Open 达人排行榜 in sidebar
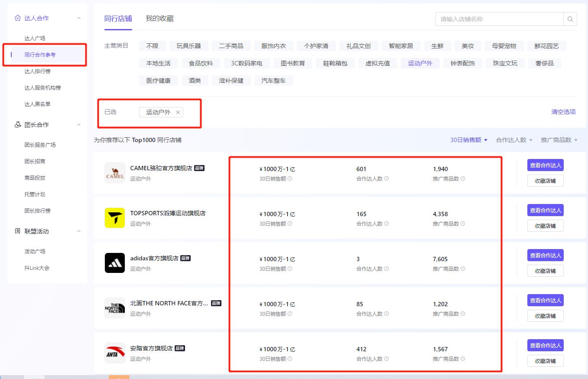 click(x=38, y=71)
